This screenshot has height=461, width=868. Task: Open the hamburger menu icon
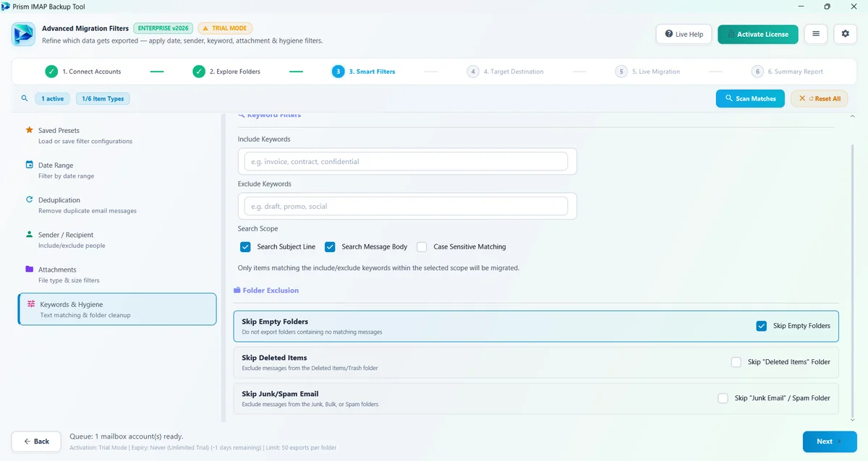(816, 34)
